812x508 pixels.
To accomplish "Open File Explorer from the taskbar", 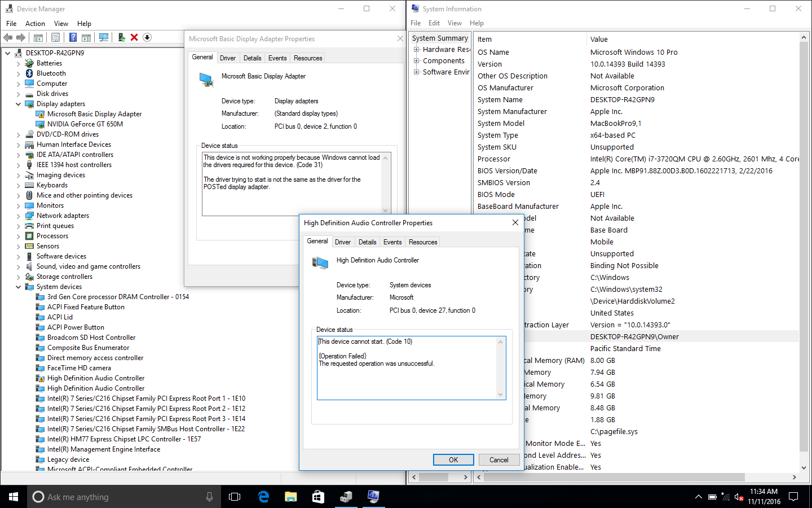I will coord(291,497).
